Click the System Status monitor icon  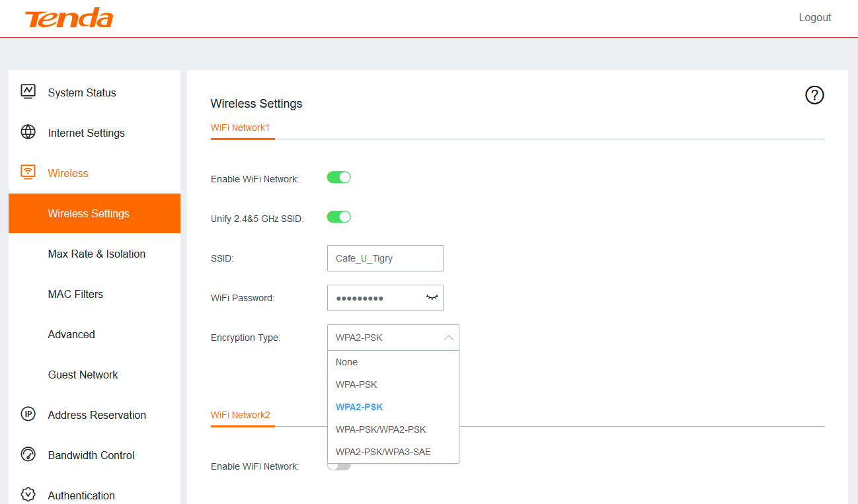tap(28, 92)
